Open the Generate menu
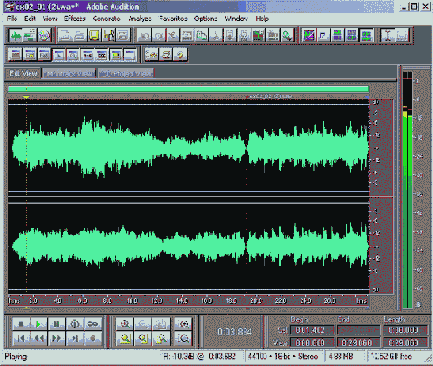Screen dimensions: 433x366 106,19
